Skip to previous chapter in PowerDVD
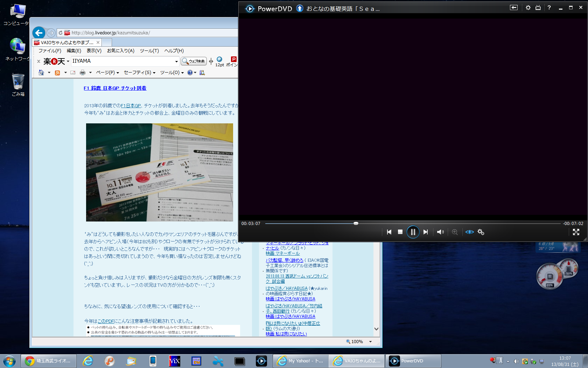The height and width of the screenshot is (368, 588). pyautogui.click(x=389, y=232)
